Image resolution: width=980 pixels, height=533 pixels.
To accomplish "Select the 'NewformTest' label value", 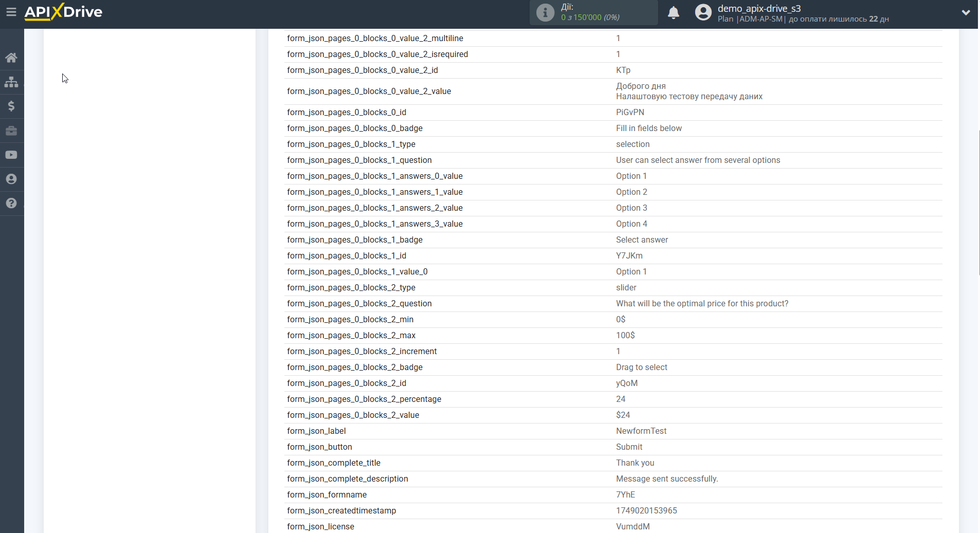I will coord(641,431).
